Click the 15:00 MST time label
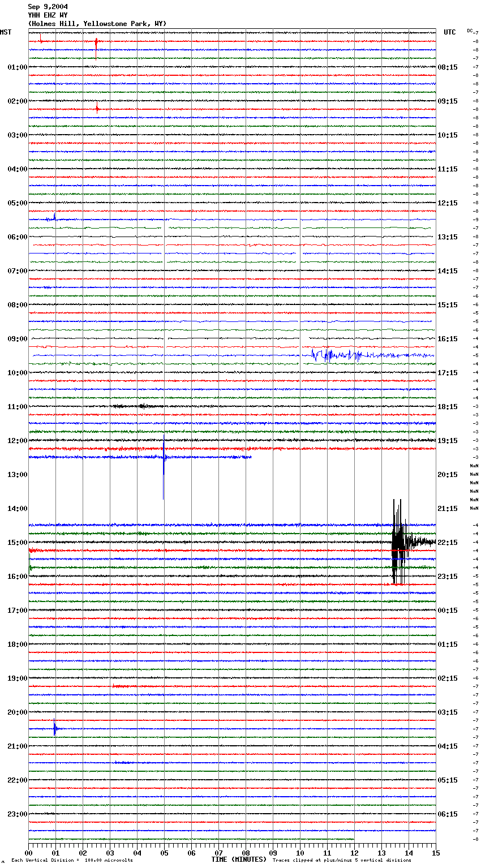The height and width of the screenshot is (868, 481). (x=17, y=543)
